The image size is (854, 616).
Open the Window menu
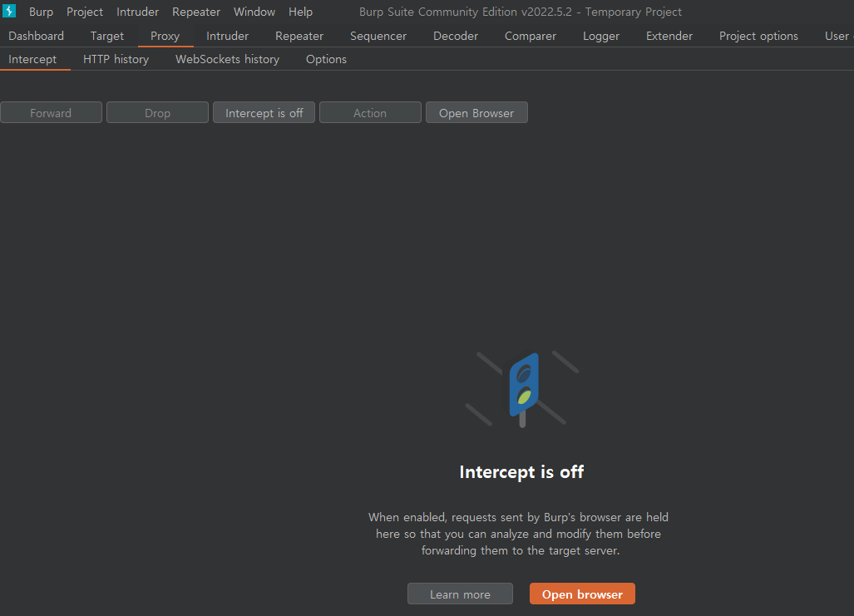254,12
